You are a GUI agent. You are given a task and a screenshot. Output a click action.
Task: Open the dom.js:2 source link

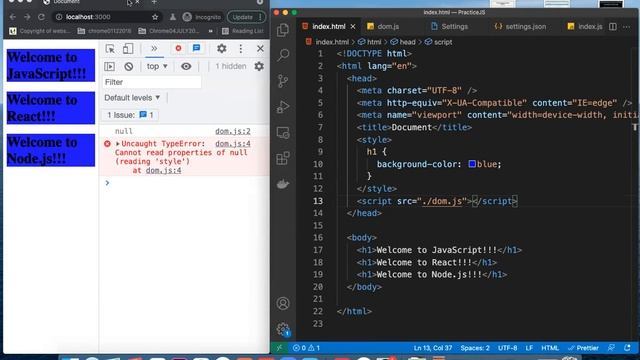tap(233, 131)
